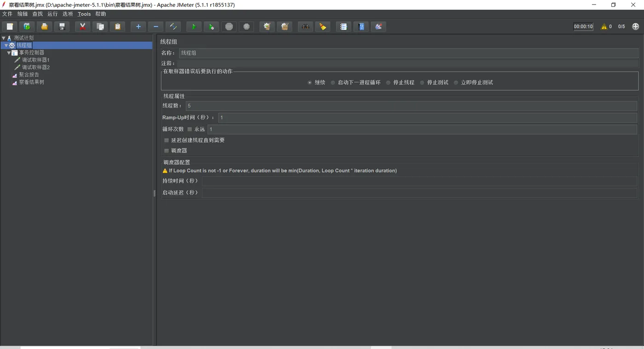
Task: Select 调试取样器2 in the tree
Action: pyautogui.click(x=36, y=68)
